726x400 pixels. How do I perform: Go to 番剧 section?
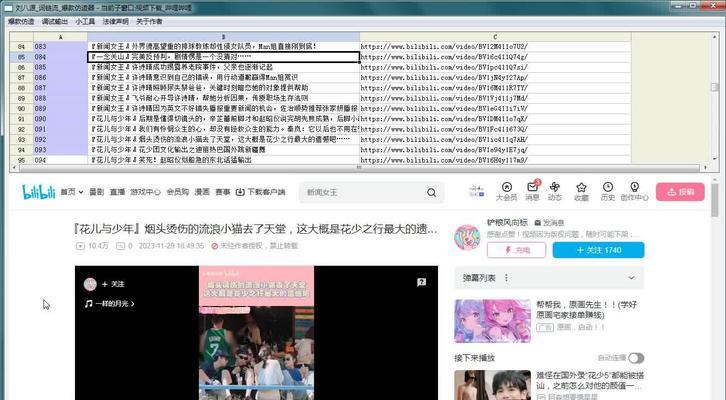click(96, 192)
